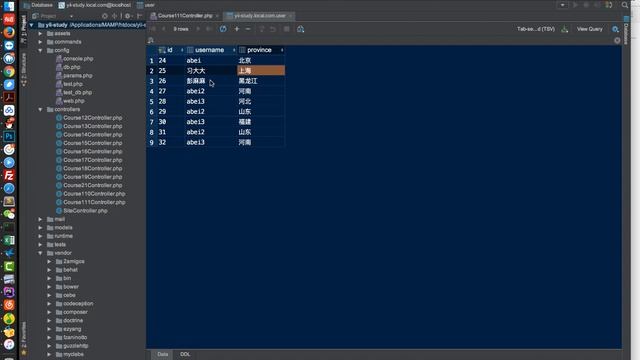Open Firefox from the dock
The image size is (640, 360).
coord(9,32)
